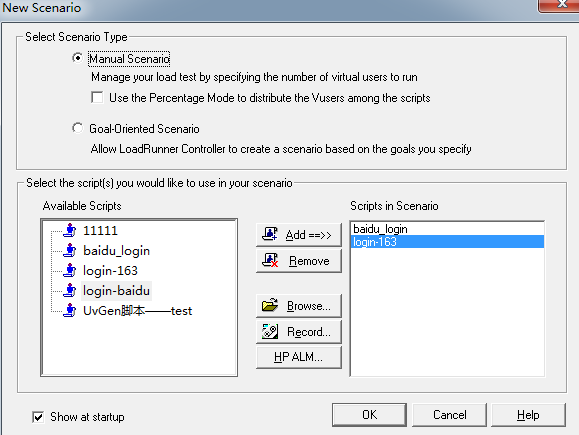The image size is (579, 435).
Task: Select login-163 in Available Scripts tree
Action: [x=110, y=271]
